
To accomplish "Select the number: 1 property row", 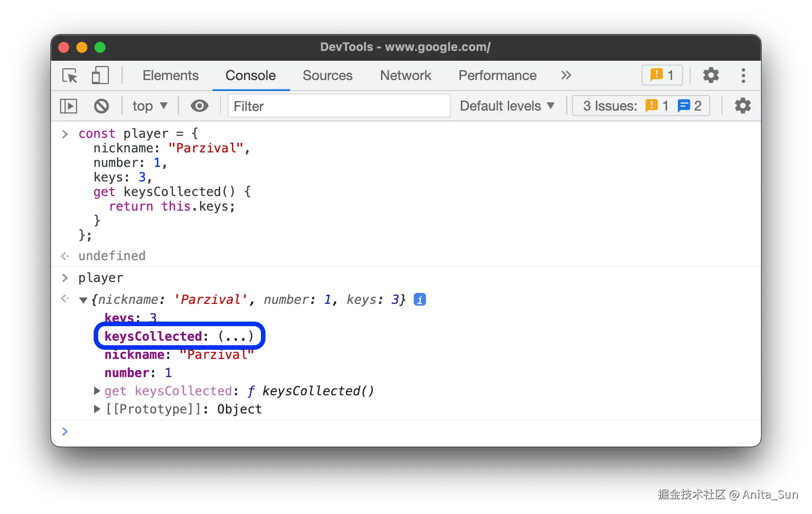I will click(x=138, y=373).
